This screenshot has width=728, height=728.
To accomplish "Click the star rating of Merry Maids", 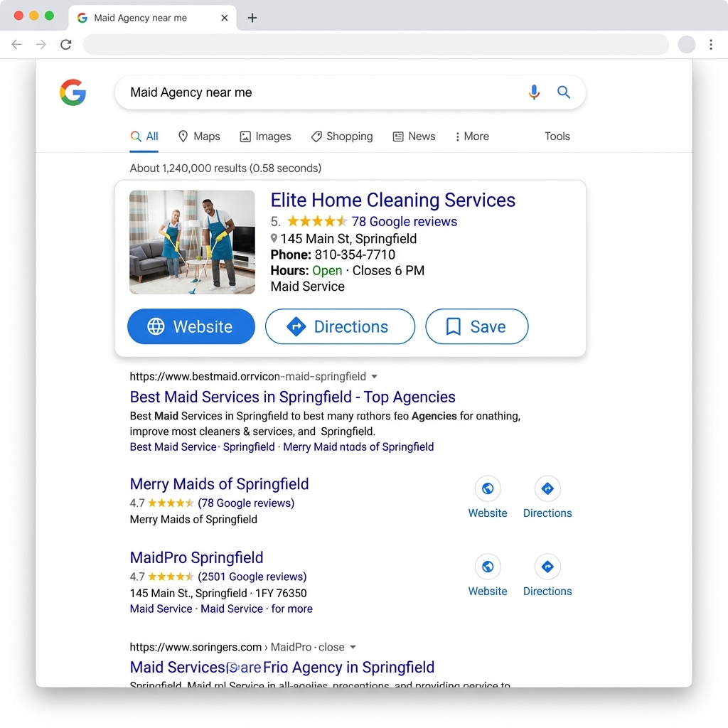I will [x=171, y=503].
